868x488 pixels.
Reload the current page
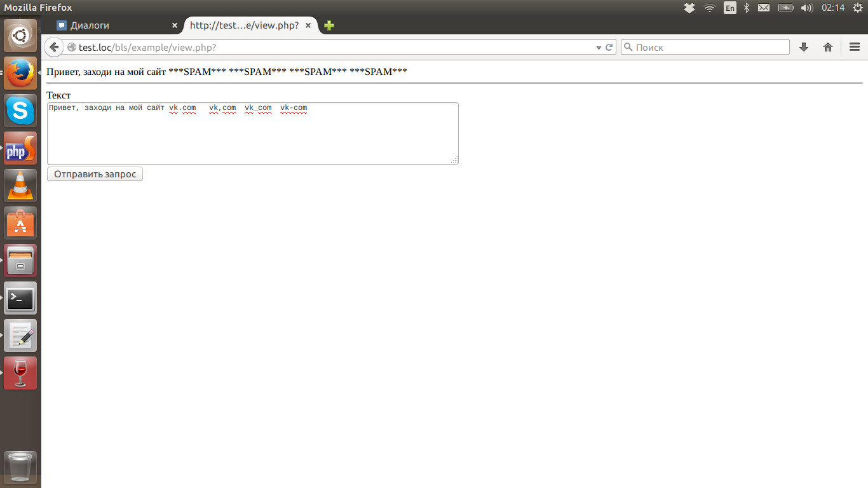[609, 47]
